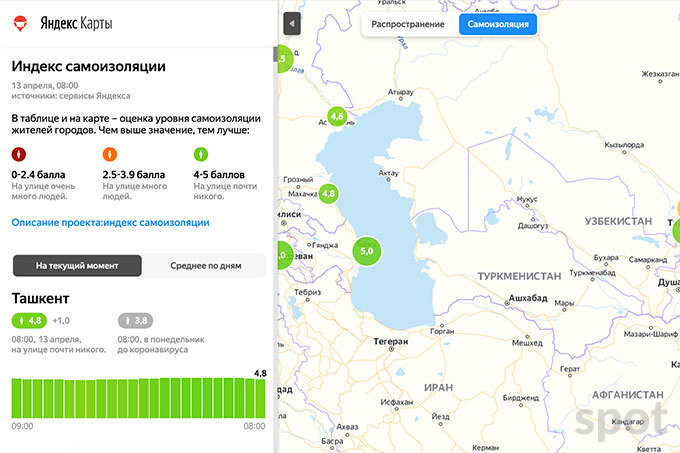Click the ТУРКМЕНИСТАН country label

click(519, 276)
